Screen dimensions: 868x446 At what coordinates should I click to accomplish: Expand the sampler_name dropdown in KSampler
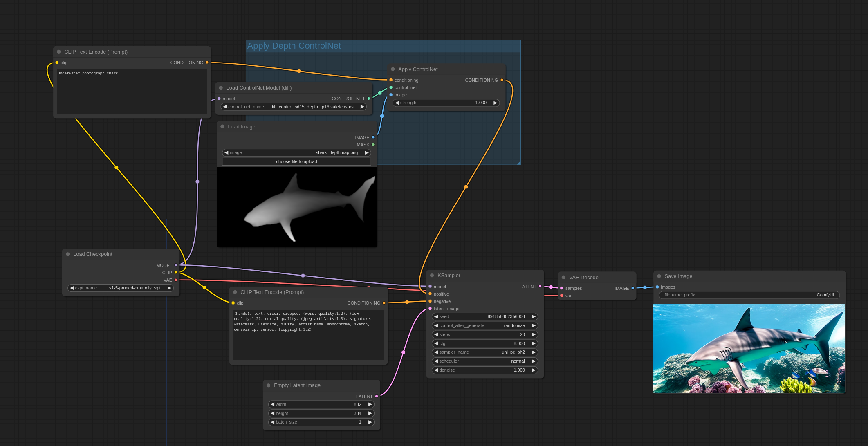pos(484,352)
